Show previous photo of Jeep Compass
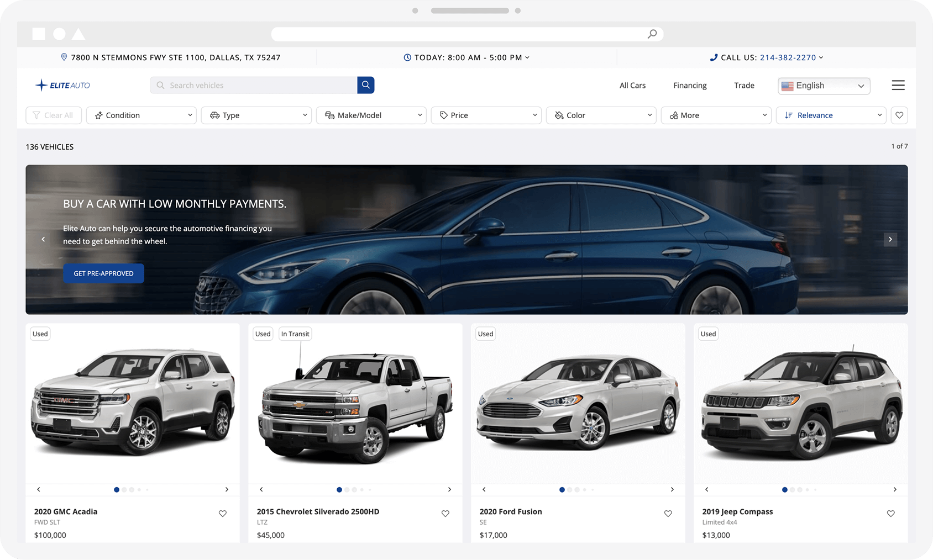Image resolution: width=933 pixels, height=560 pixels. 707,489
